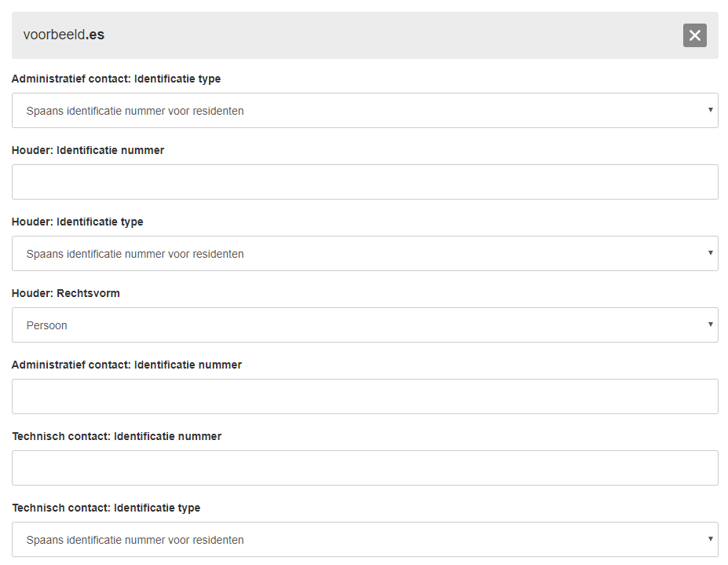
Task: Open the Administratief contact Identificatie type dropdown
Action: [x=364, y=111]
